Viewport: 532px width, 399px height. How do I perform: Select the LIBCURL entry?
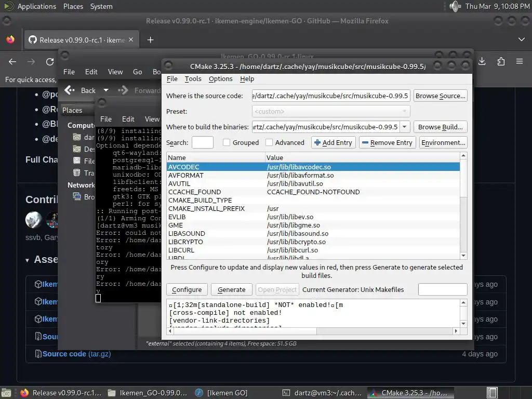(313, 250)
